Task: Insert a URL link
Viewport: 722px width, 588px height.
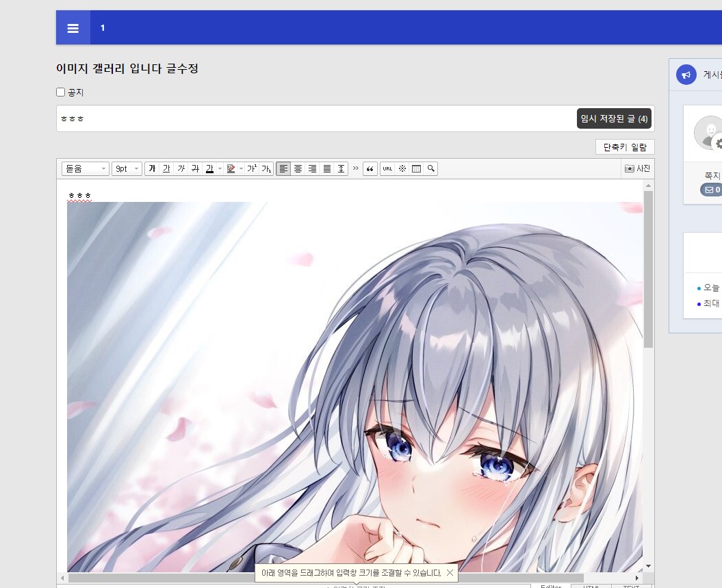Action: 388,168
